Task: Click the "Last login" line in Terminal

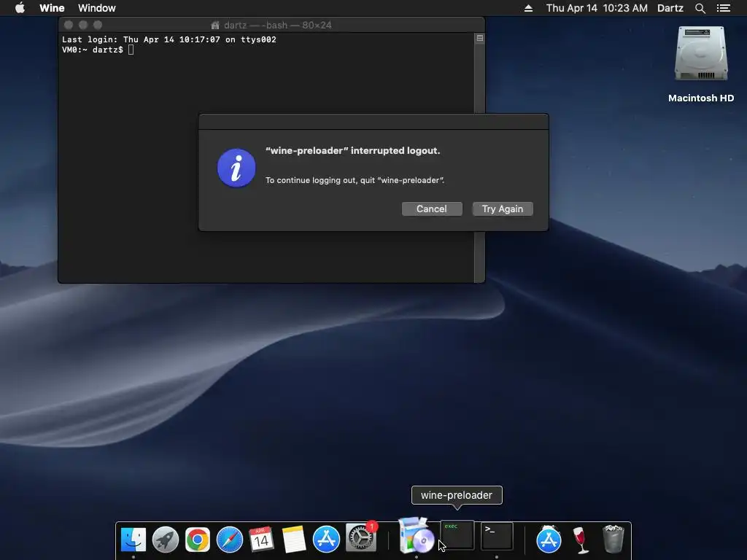Action: point(169,39)
